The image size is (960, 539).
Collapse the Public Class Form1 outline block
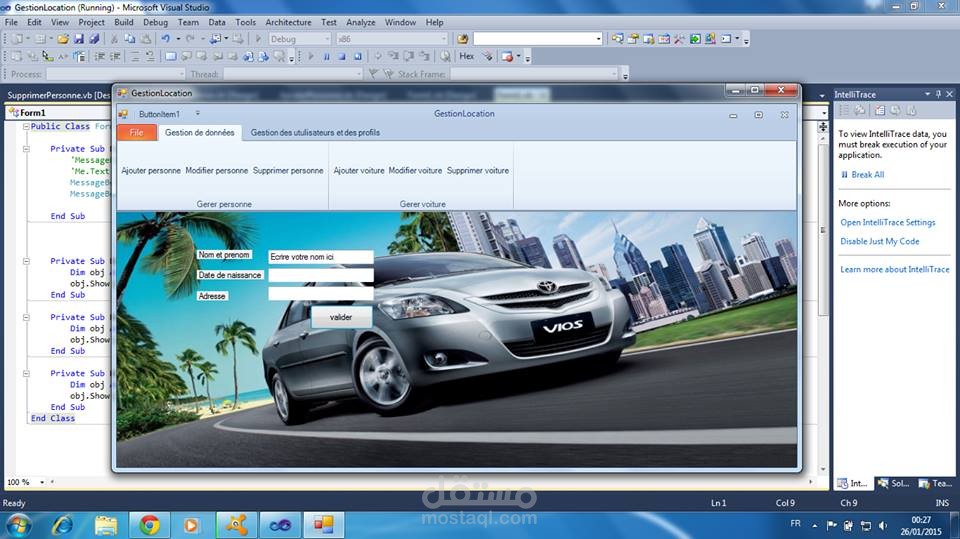(x=26, y=127)
